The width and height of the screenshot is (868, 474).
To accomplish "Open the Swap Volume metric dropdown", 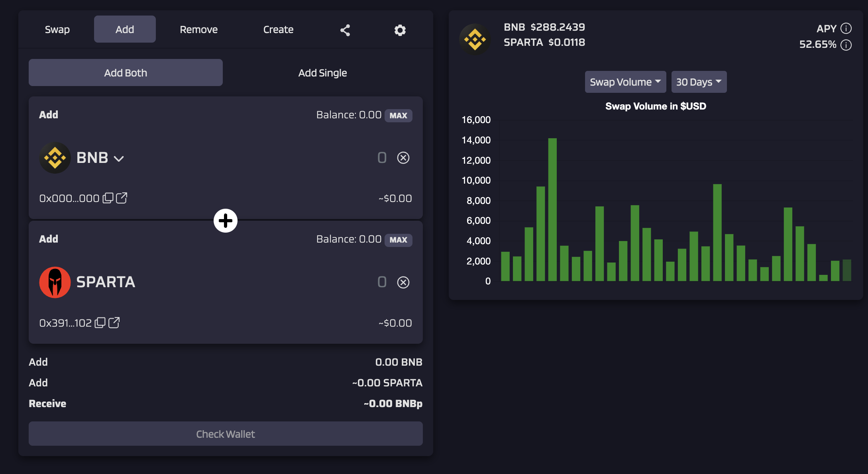I will point(626,82).
